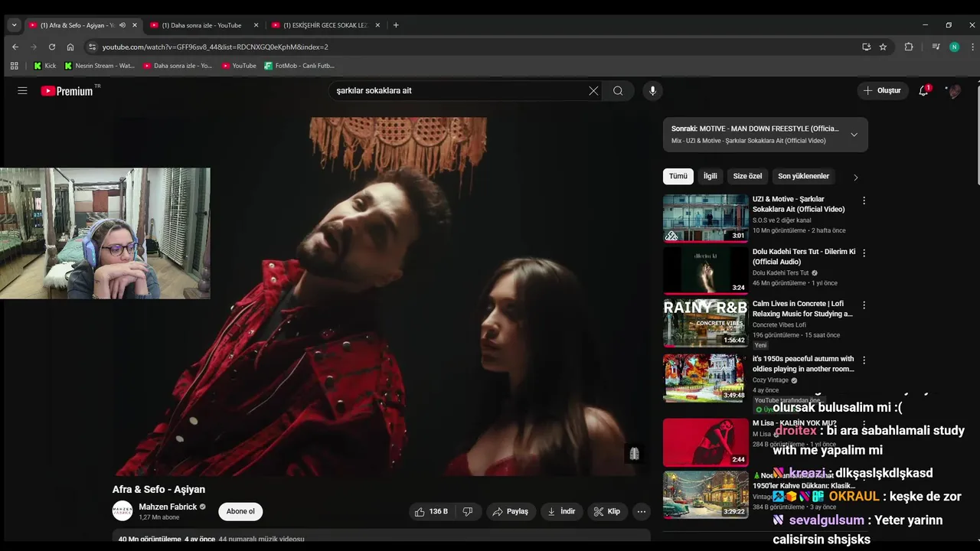
Task: Play Dolu Kadehi Ters Tut Dilerim Ki thumbnail
Action: tap(705, 270)
